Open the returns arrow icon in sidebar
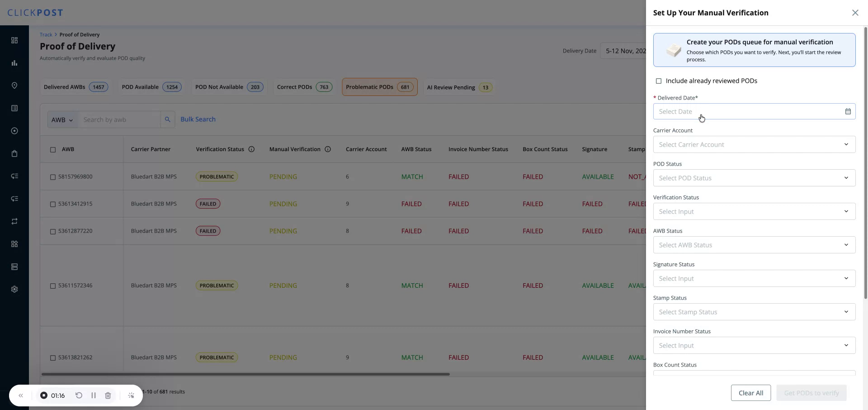 pyautogui.click(x=14, y=221)
